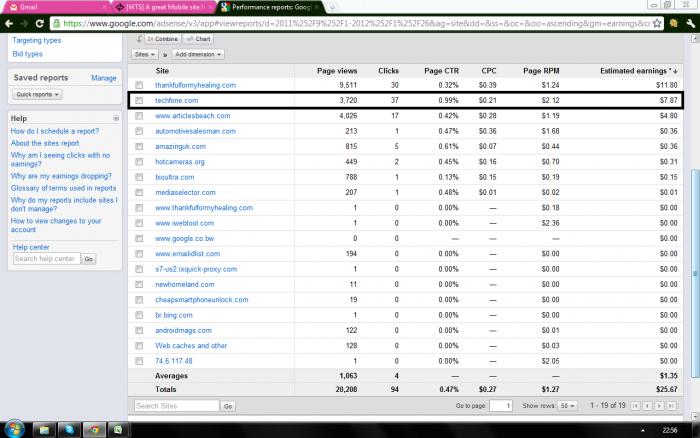Sort by the Estimated earnings column
This screenshot has width=700, height=438.
(638, 71)
